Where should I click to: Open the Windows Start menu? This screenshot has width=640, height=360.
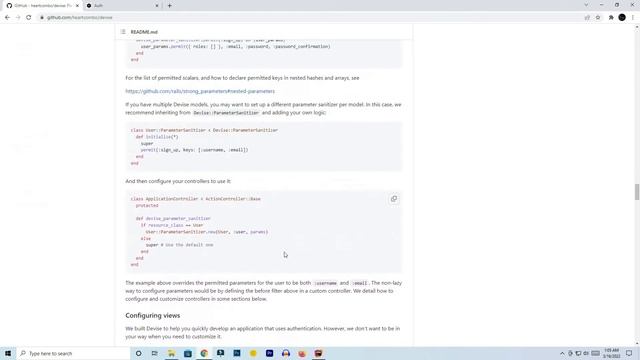(8, 353)
